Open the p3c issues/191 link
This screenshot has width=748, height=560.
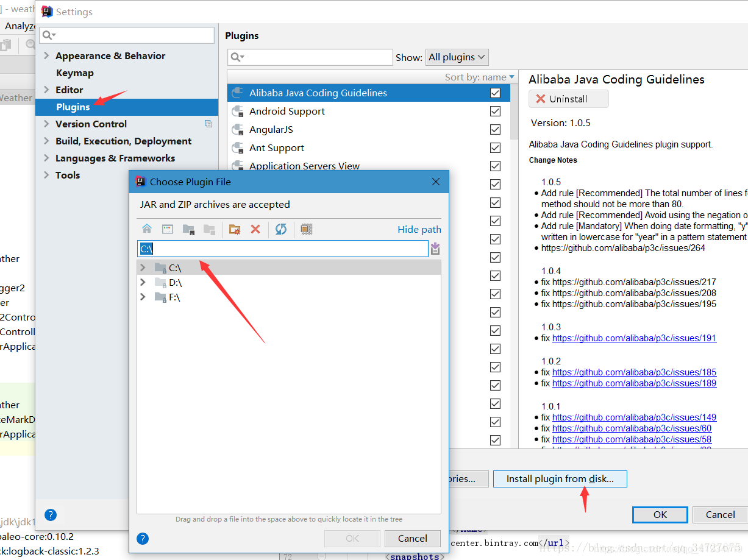point(634,338)
